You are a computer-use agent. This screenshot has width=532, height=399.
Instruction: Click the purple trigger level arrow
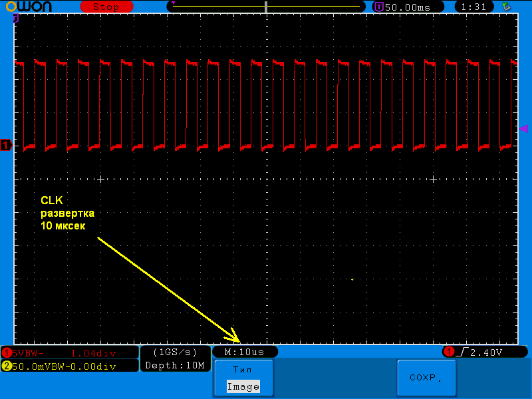(x=523, y=128)
